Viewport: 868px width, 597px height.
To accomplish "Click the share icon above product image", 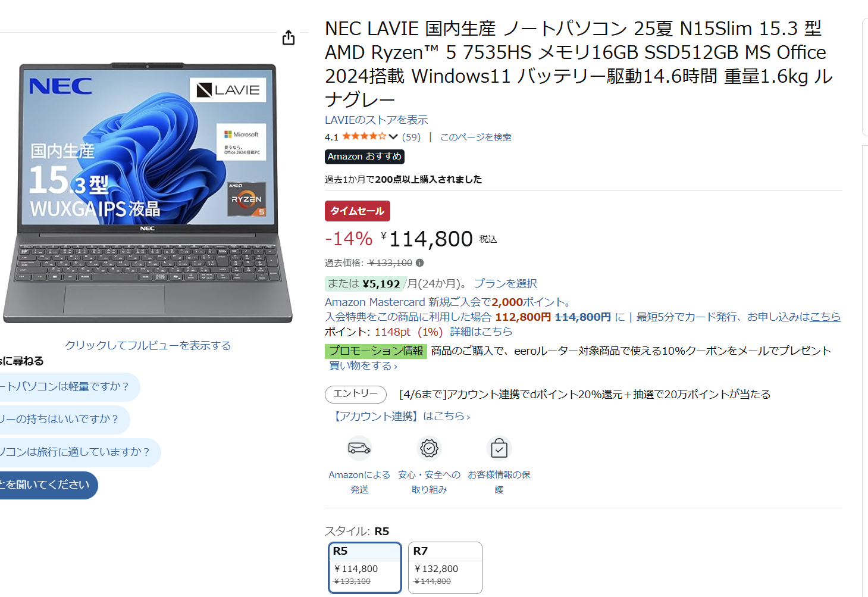I will coord(289,38).
